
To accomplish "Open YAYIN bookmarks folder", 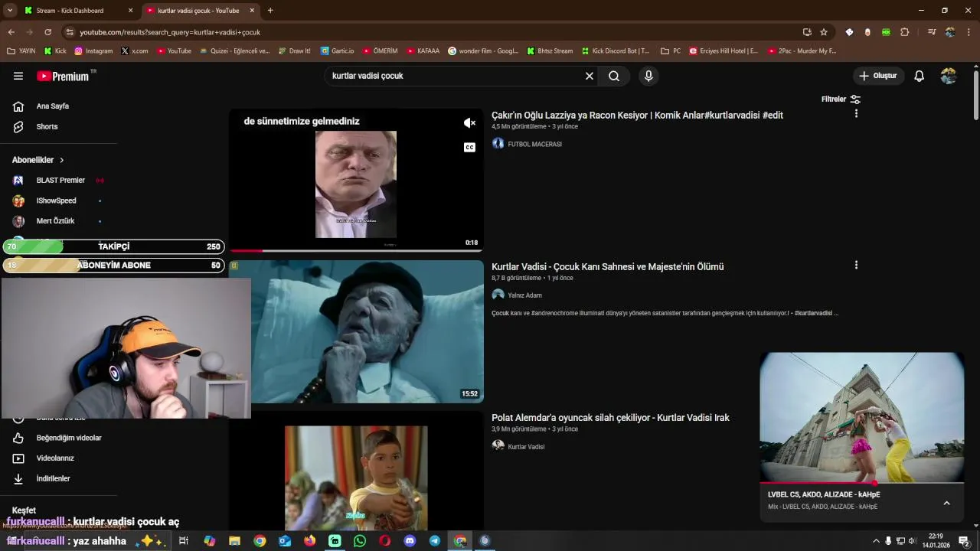I will [x=21, y=51].
